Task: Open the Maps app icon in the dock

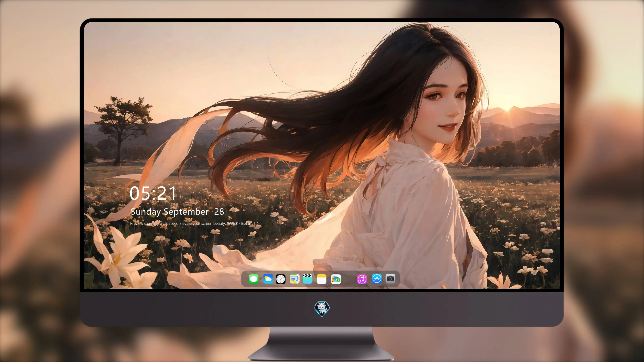Action: pyautogui.click(x=294, y=279)
